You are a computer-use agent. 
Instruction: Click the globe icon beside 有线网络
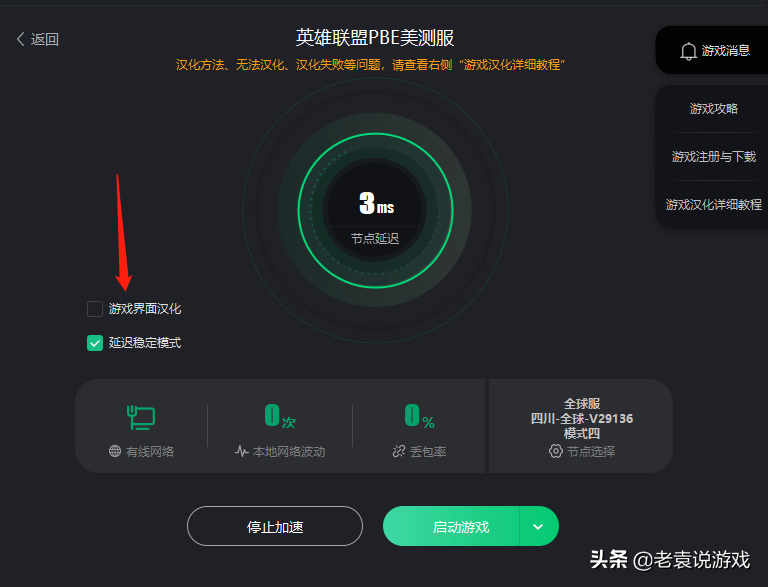[x=115, y=451]
